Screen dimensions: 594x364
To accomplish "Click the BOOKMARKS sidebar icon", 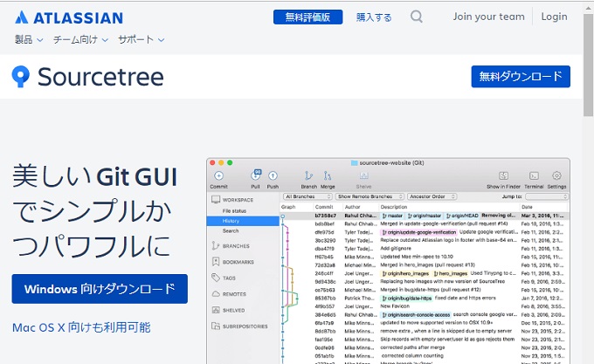I will pos(216,262).
